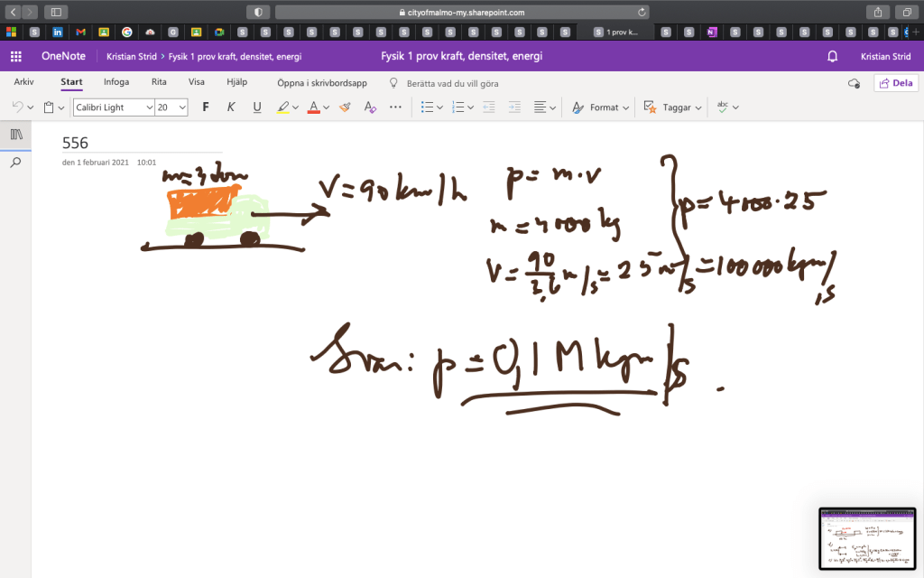Decrease paragraph indent
The image size is (924, 578).
[x=489, y=107]
